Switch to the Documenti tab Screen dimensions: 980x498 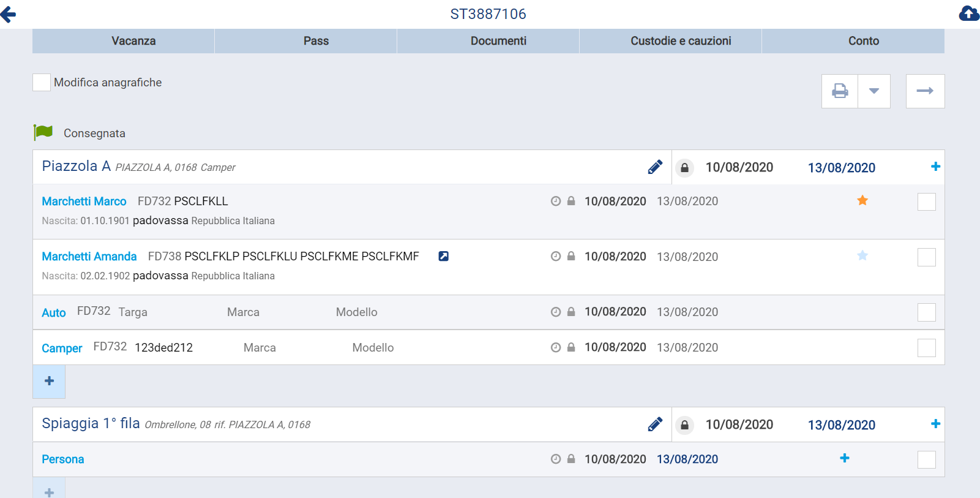498,41
